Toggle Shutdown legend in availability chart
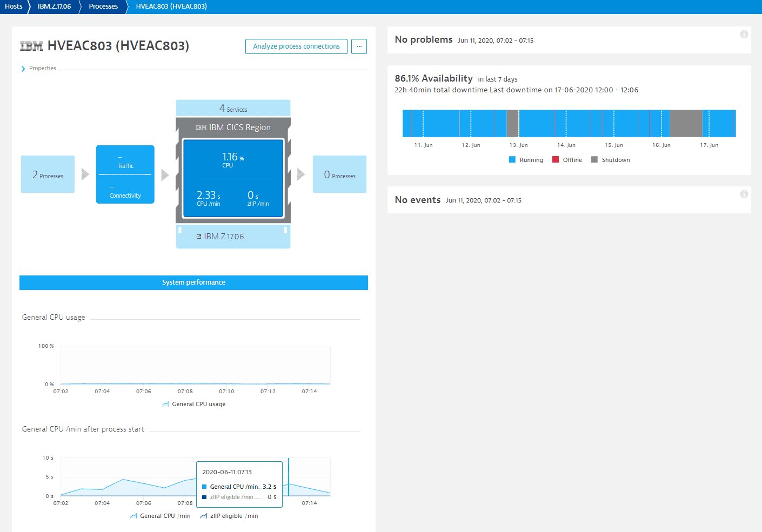Image resolution: width=762 pixels, height=532 pixels. (611, 160)
